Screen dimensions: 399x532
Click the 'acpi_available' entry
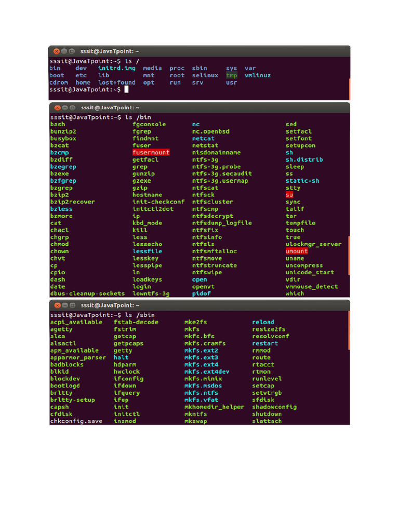click(x=76, y=322)
